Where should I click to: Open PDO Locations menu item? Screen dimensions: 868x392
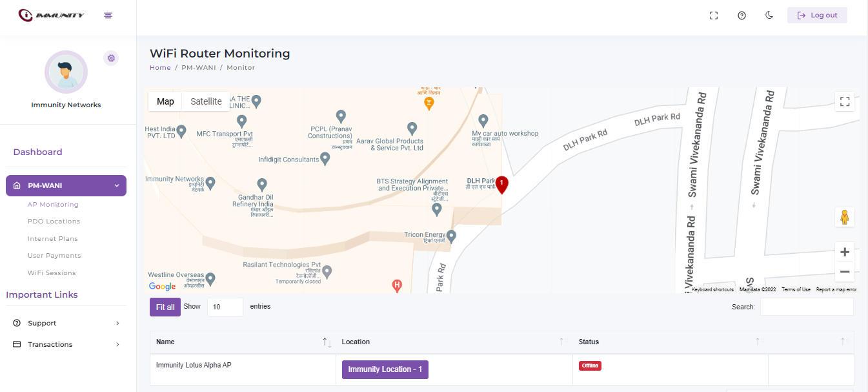54,222
